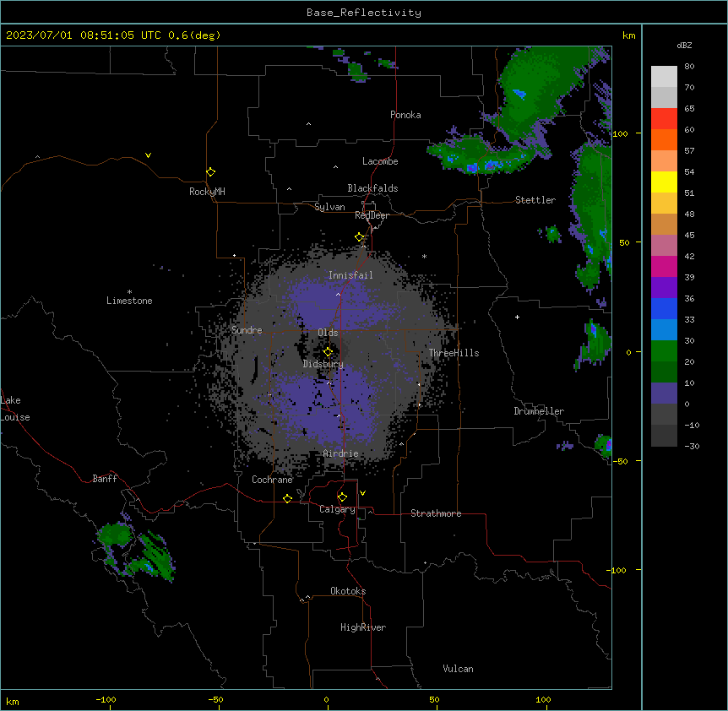
Task: Select the Base_Reflectivity title
Action: [364, 13]
